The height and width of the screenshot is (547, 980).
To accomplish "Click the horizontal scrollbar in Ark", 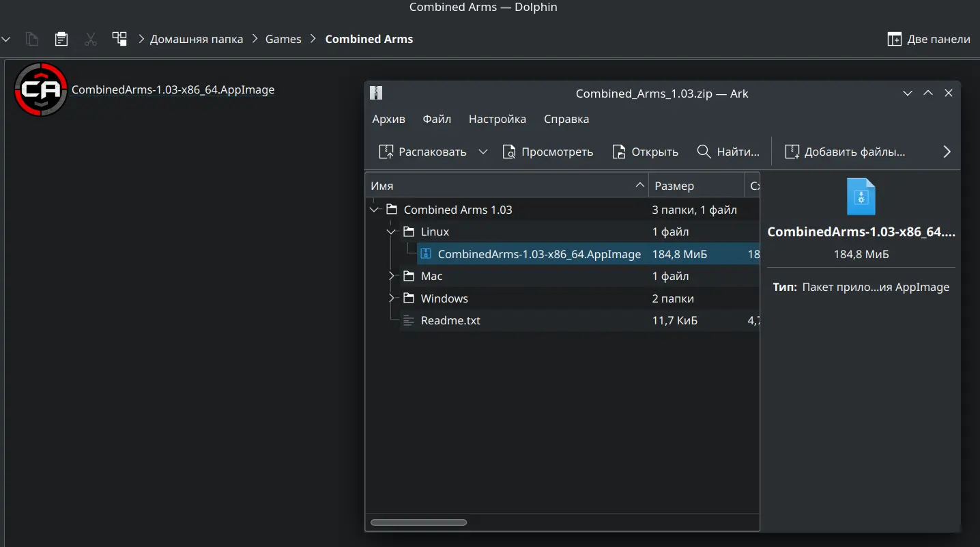I will pyautogui.click(x=418, y=522).
